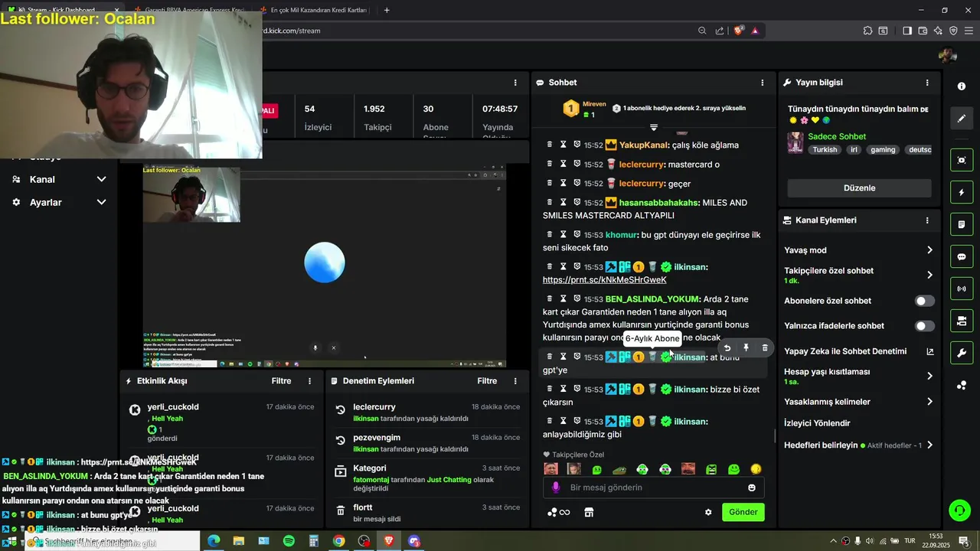Open Kanal Eylemleri three-dot menu

click(927, 220)
